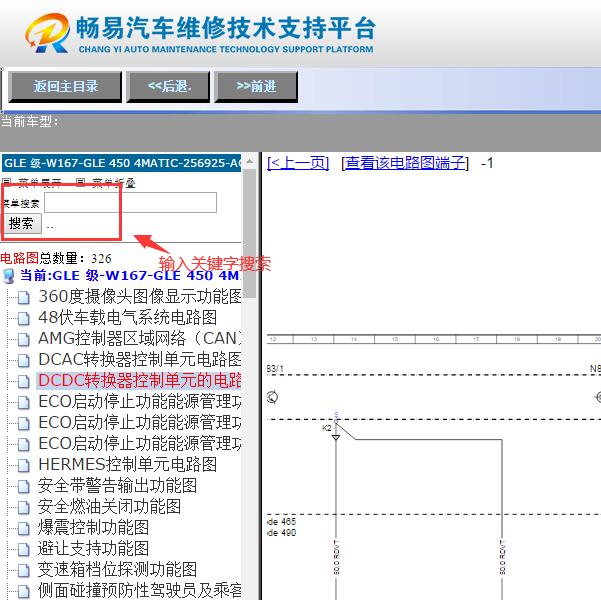Open 侧面碰撞预防性驾驶员及乘客 entry
Image resolution: width=601 pixels, height=600 pixels.
coord(140,591)
